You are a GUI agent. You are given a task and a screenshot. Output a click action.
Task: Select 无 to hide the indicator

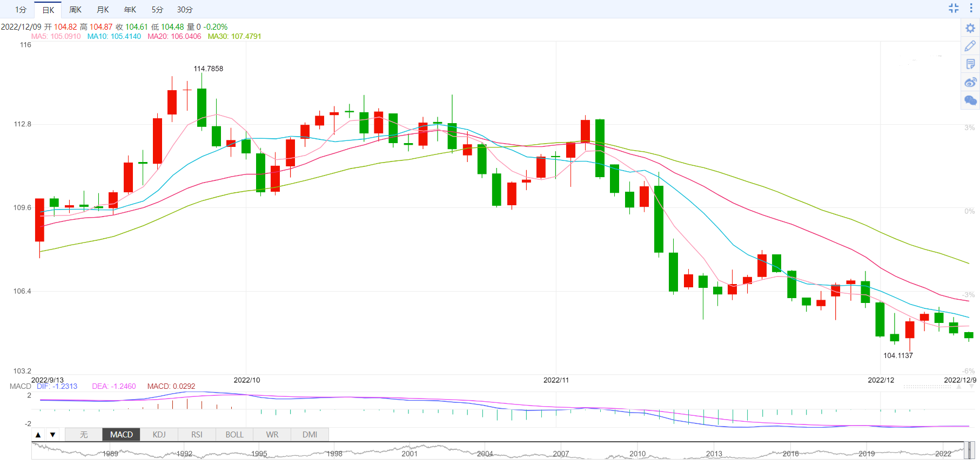pos(84,435)
